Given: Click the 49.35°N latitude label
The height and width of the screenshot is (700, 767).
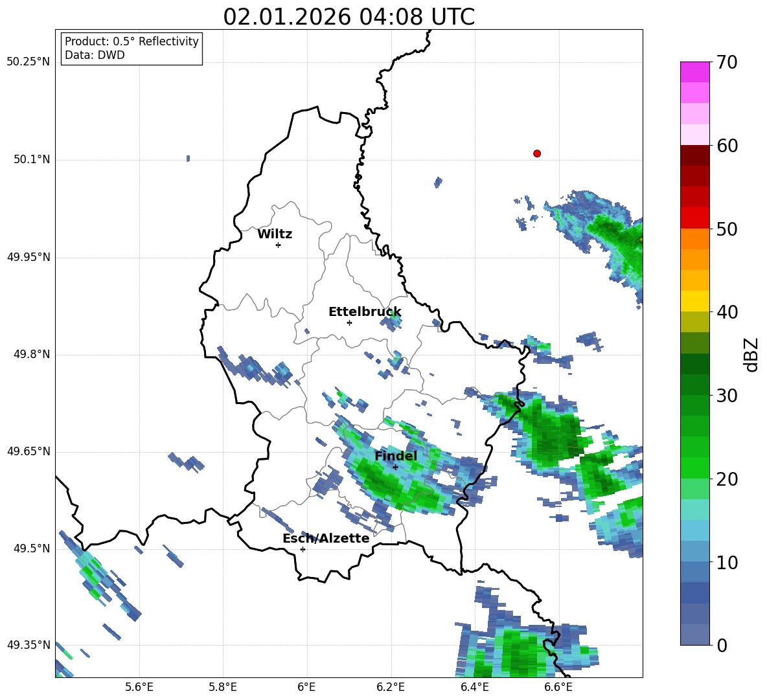Looking at the screenshot, I should tap(29, 645).
